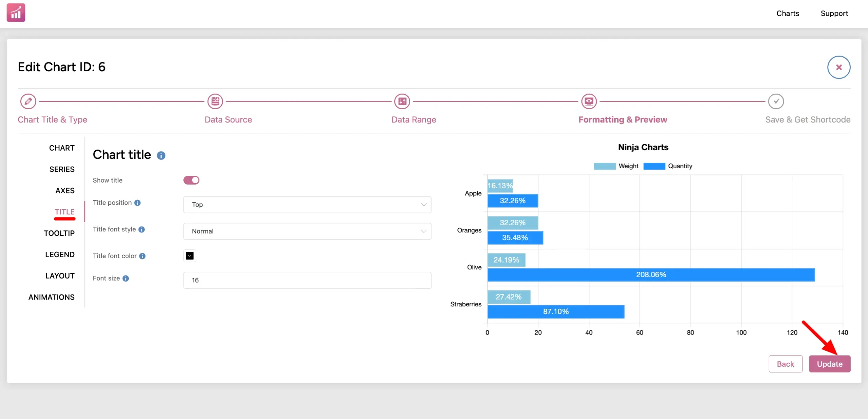Close the Edit Chart dialog
The image size is (868, 419).
[839, 67]
